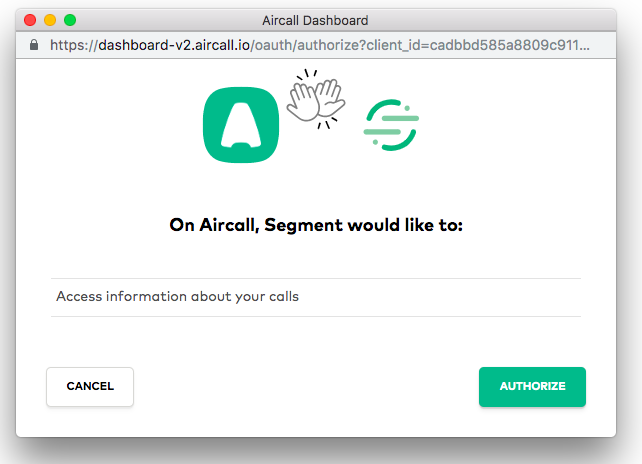Click the https scheme in the address
The height and width of the screenshot is (464, 642).
(x=70, y=45)
